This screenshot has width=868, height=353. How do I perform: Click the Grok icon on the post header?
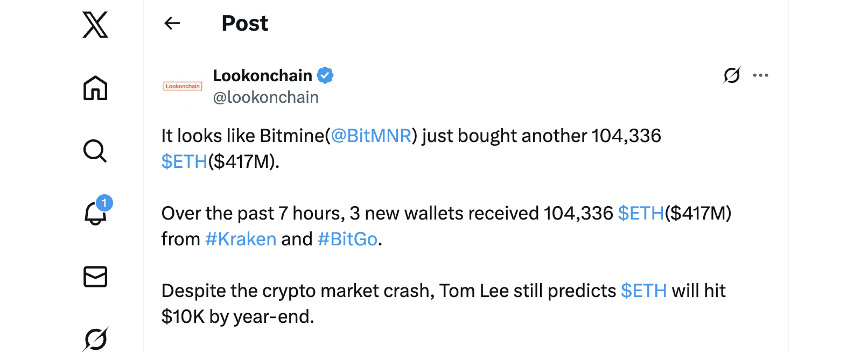(x=732, y=75)
